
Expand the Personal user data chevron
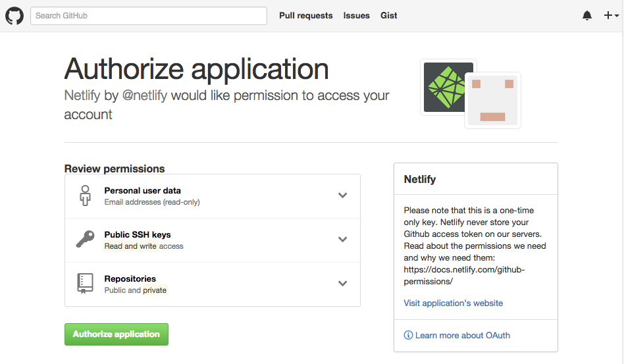(x=342, y=195)
